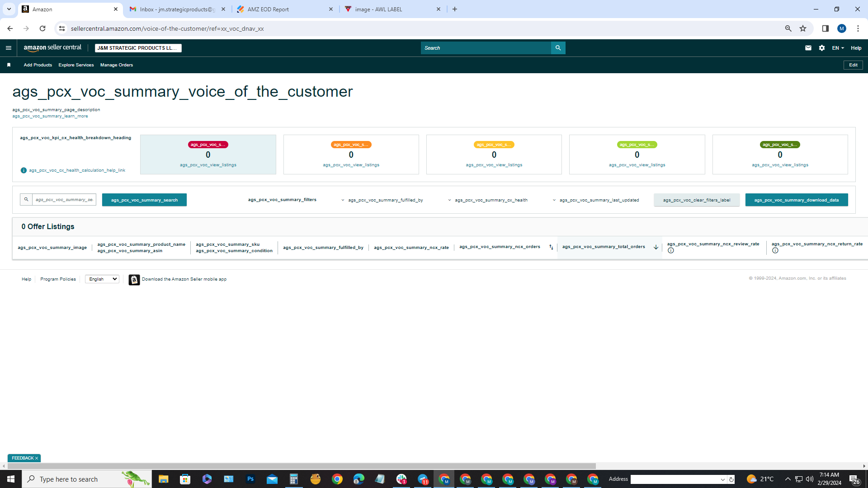Open the Chrome profile avatar M
This screenshot has height=488, width=868.
click(842, 28)
